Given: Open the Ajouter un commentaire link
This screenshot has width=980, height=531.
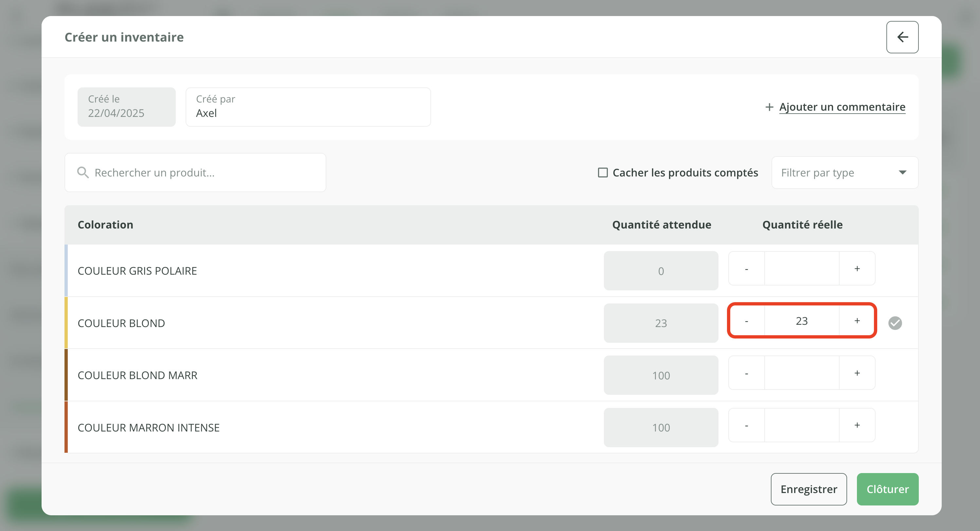Looking at the screenshot, I should [x=842, y=107].
